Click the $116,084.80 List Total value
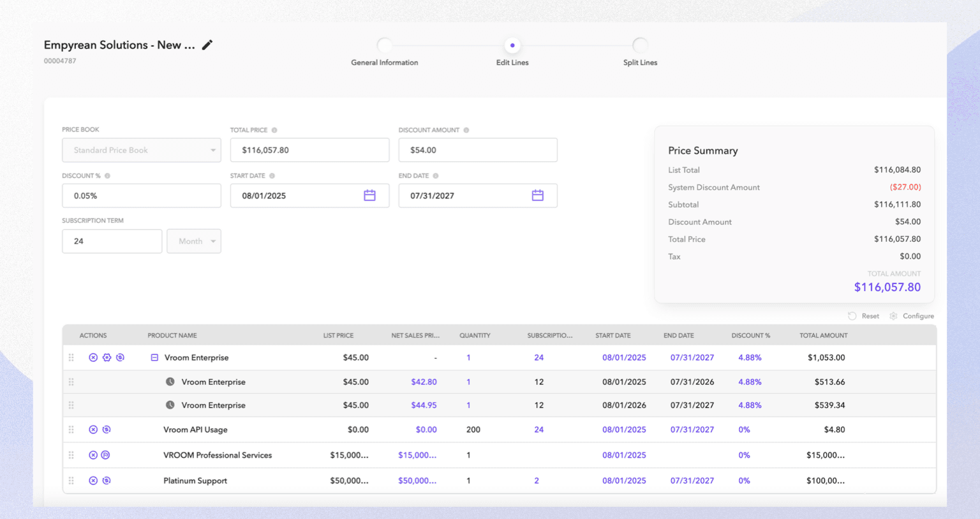The image size is (980, 519). point(897,170)
